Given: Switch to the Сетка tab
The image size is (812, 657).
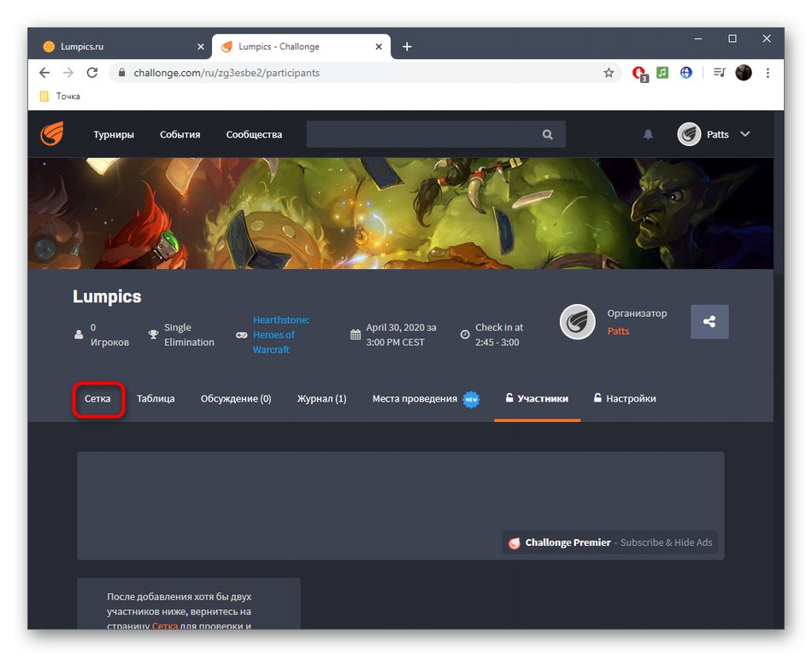Looking at the screenshot, I should (97, 399).
